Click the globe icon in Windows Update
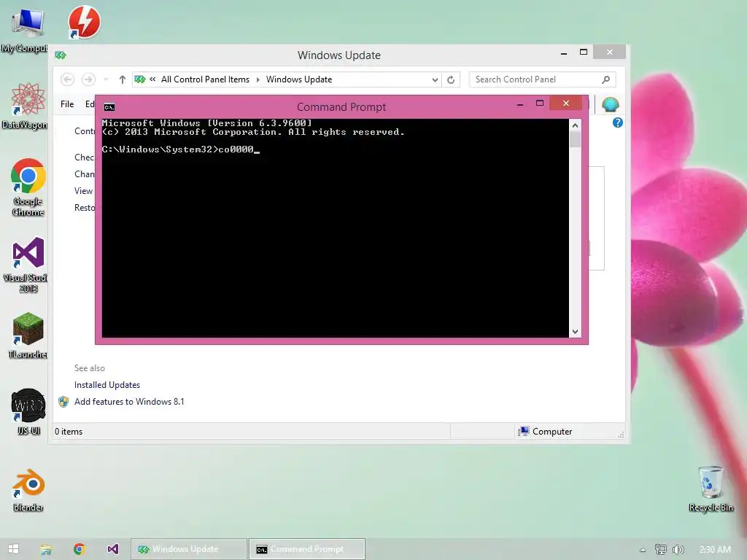The width and height of the screenshot is (747, 560). (x=611, y=104)
